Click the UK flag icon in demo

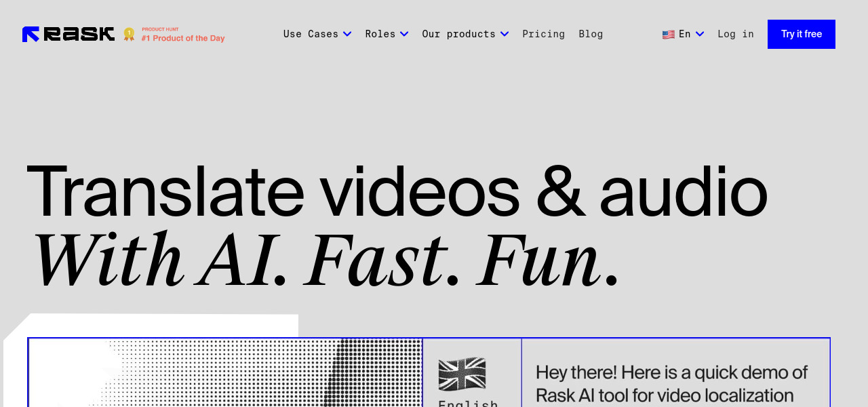click(x=462, y=374)
